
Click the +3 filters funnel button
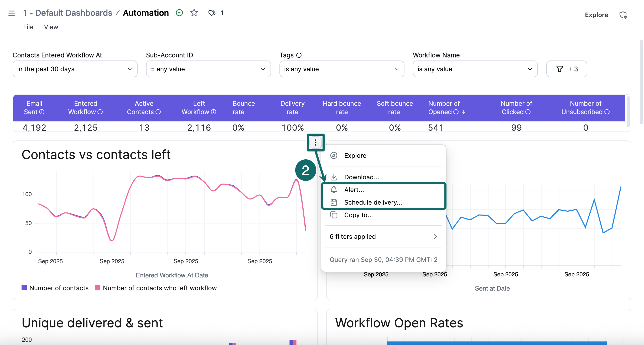coord(566,69)
